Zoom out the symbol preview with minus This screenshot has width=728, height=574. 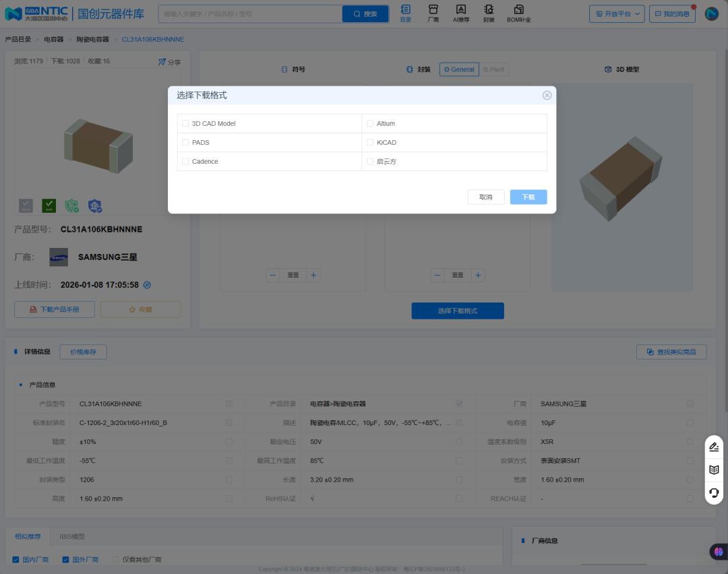click(x=273, y=275)
